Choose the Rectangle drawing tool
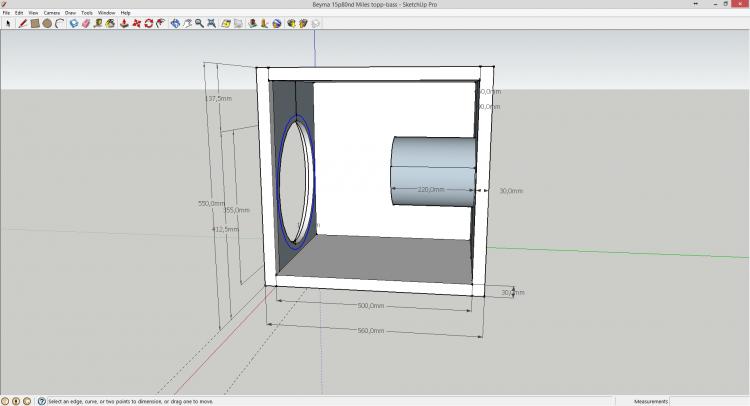This screenshot has width=750, height=406. (x=35, y=23)
